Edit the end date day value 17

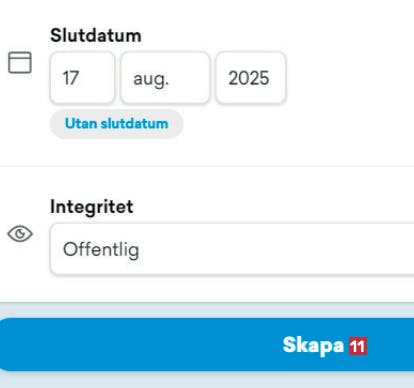tap(82, 78)
